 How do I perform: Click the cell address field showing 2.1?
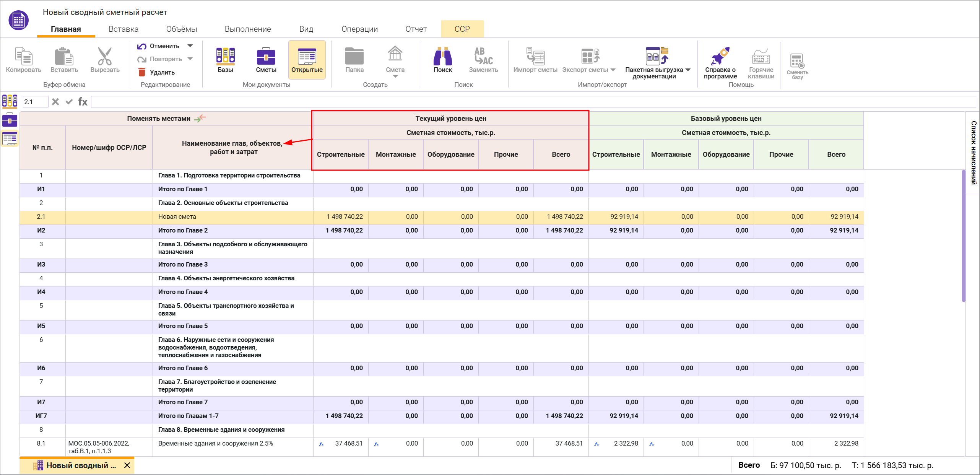[x=35, y=102]
